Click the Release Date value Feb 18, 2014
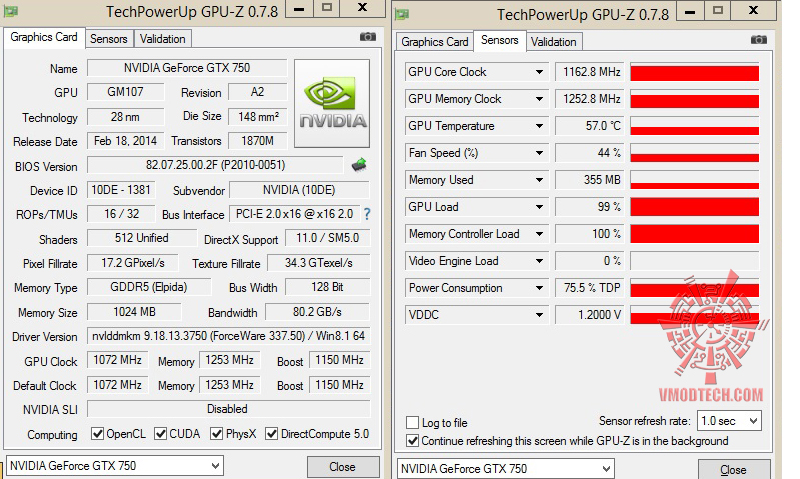The width and height of the screenshot is (800, 479). [126, 141]
